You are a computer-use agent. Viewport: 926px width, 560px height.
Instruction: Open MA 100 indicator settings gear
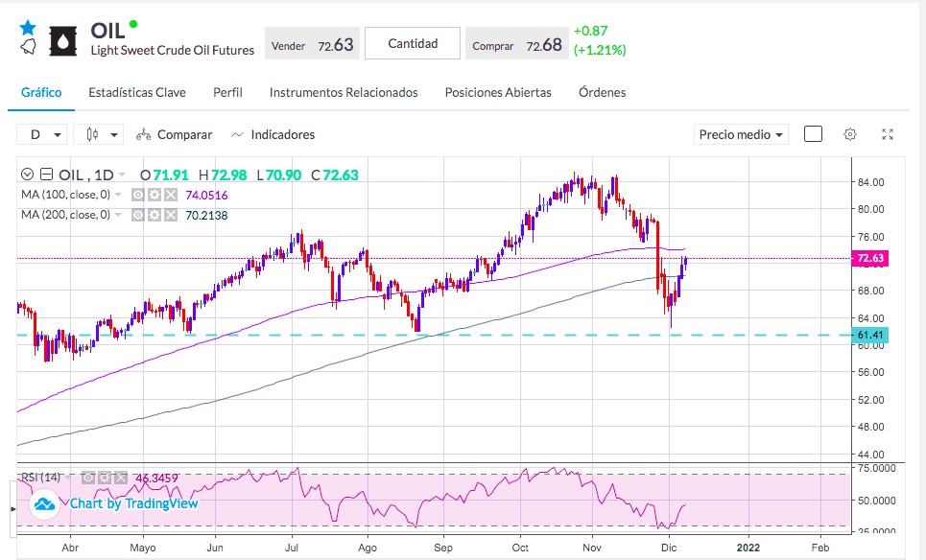tap(154, 196)
